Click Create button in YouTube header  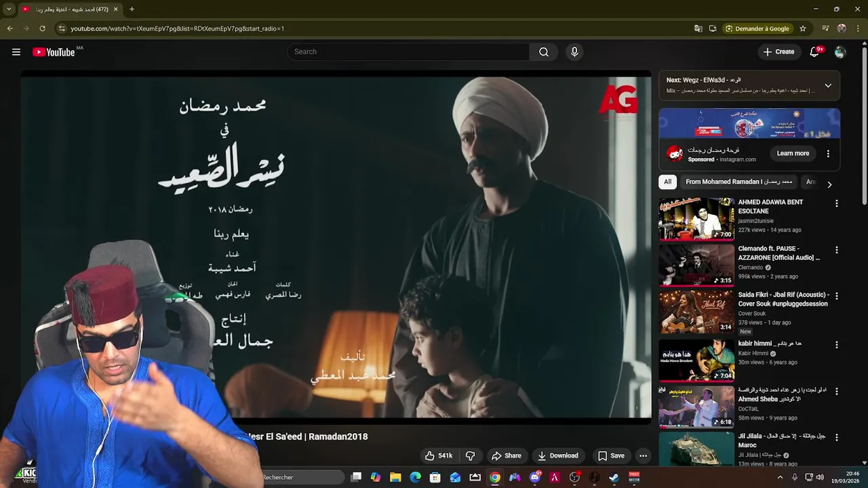pos(778,52)
